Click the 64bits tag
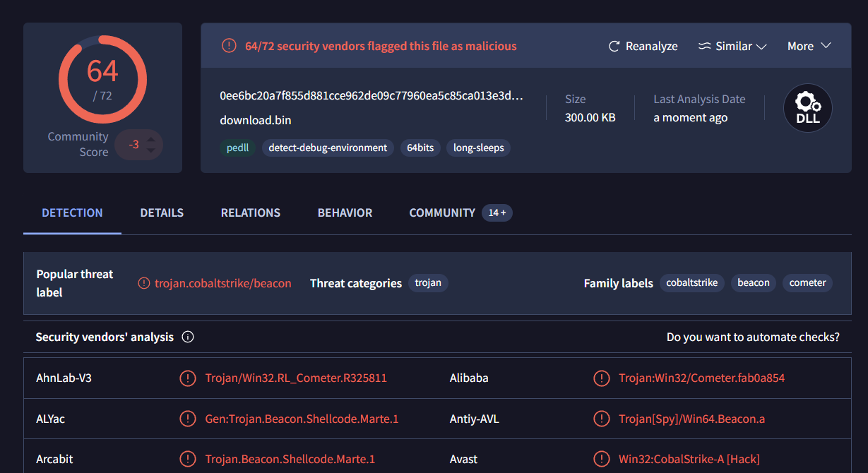Screen dimensions: 868x473 tap(420, 148)
